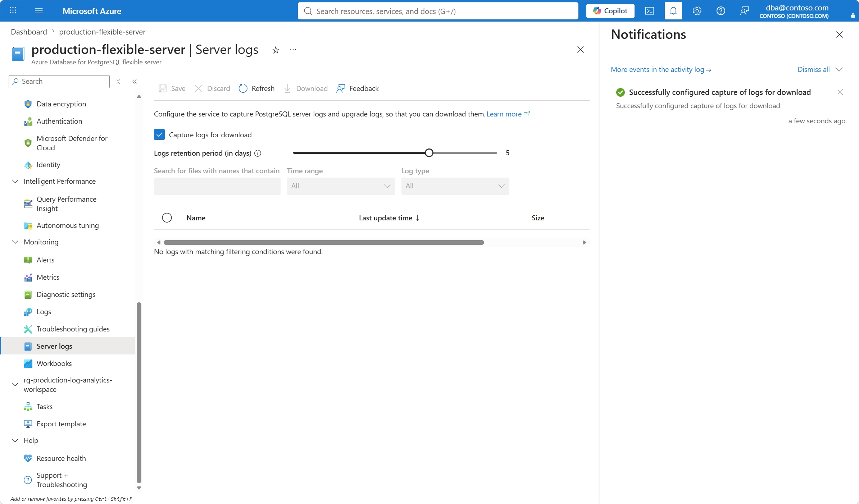
Task: Click the info icon beside retention period
Action: [x=258, y=154]
